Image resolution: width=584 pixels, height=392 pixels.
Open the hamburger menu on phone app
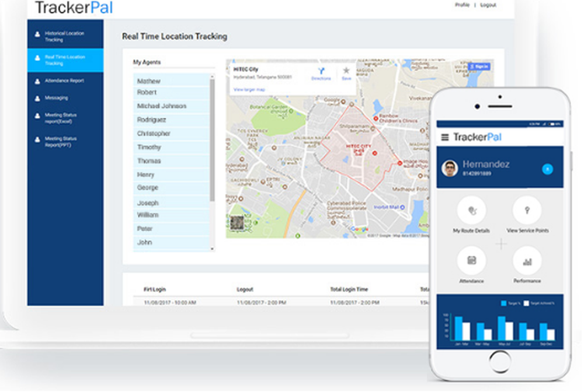pos(445,138)
